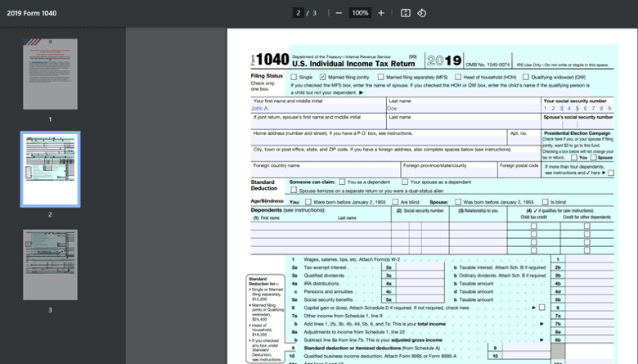This screenshot has width=638, height=364.
Task: Uncheck Married filing jointly checkbox
Action: [x=323, y=77]
